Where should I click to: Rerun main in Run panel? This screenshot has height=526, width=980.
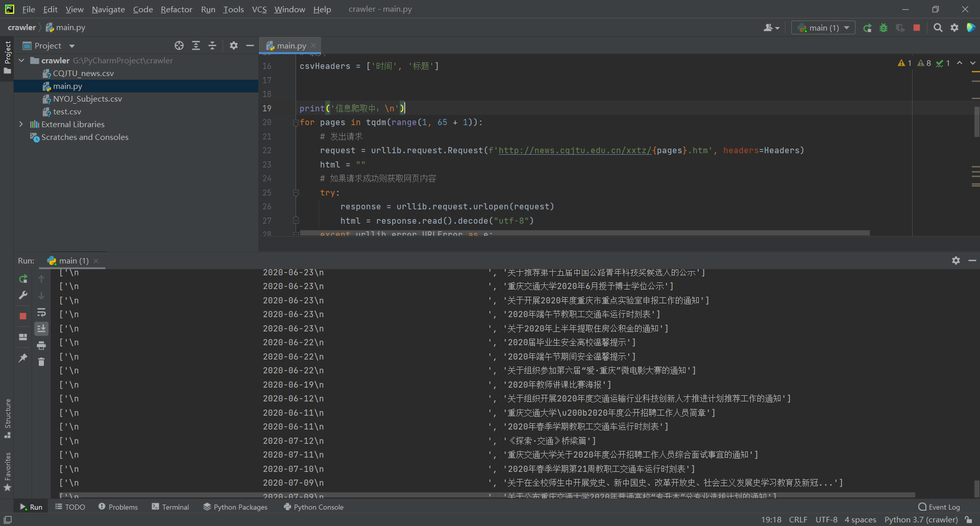tap(23, 279)
